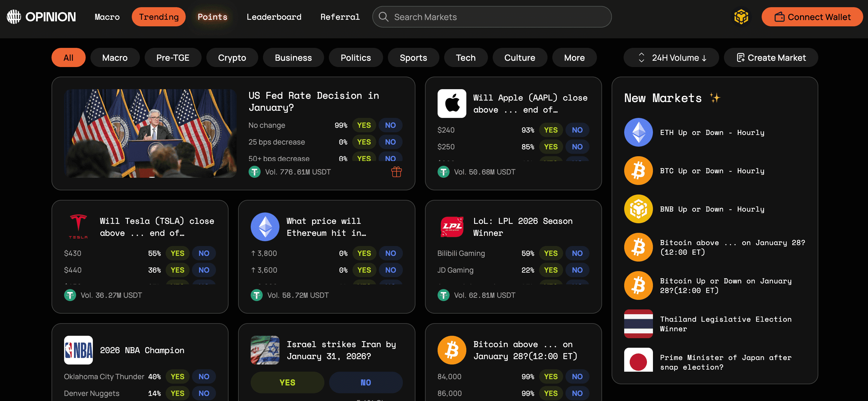The image size is (868, 401).
Task: Click the Create Market button
Action: [771, 57]
